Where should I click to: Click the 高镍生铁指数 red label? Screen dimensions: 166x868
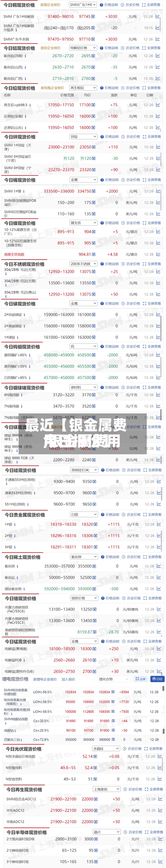[14, 254]
